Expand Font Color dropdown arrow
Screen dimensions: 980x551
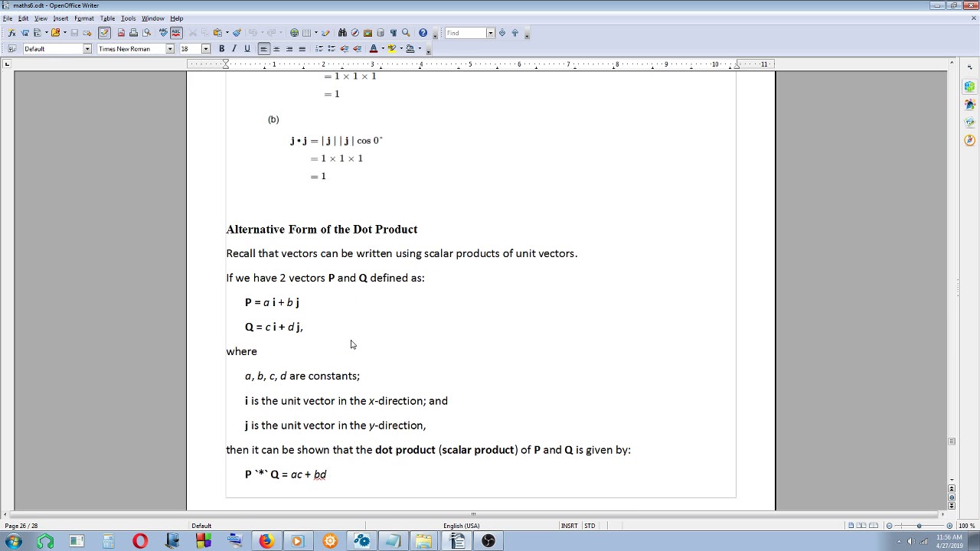382,49
